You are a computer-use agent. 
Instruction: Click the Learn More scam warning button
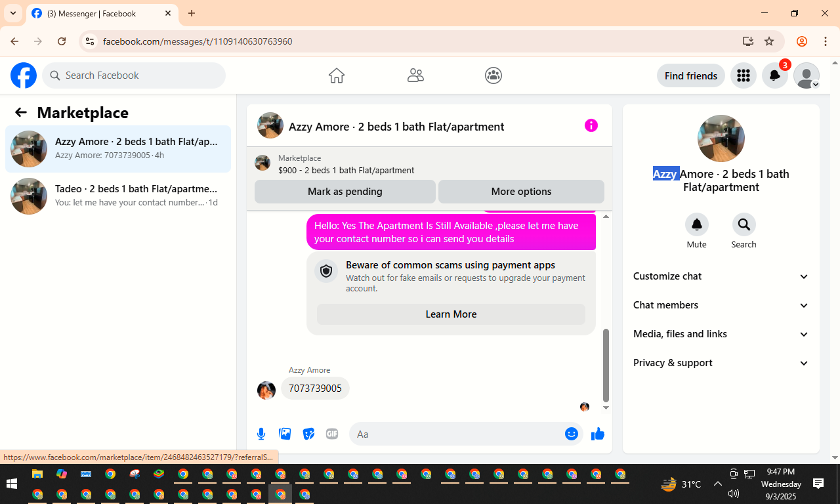451,314
